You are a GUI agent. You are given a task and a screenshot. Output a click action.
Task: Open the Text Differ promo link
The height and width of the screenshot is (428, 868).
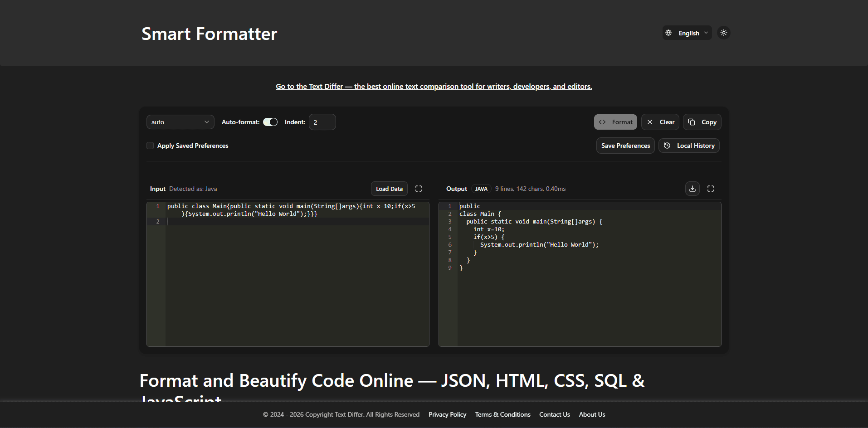434,86
